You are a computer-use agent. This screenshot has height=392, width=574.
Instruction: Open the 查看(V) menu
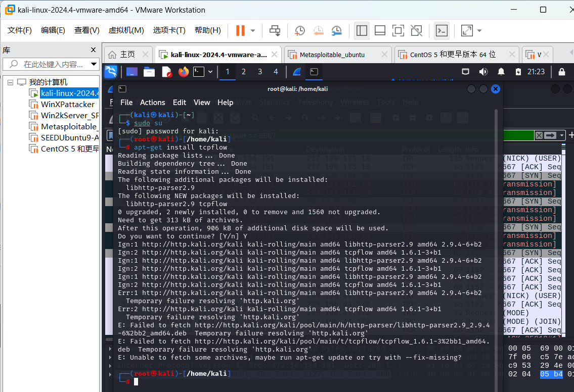(x=87, y=30)
